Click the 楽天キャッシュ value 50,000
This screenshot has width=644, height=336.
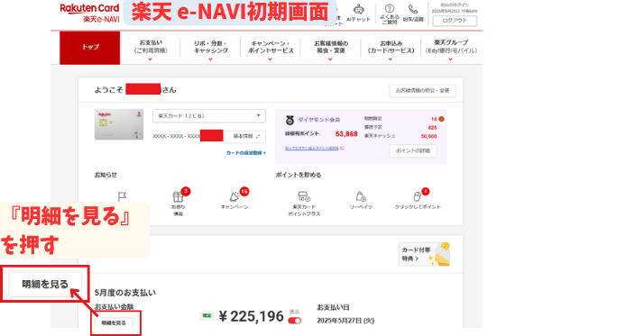428,136
